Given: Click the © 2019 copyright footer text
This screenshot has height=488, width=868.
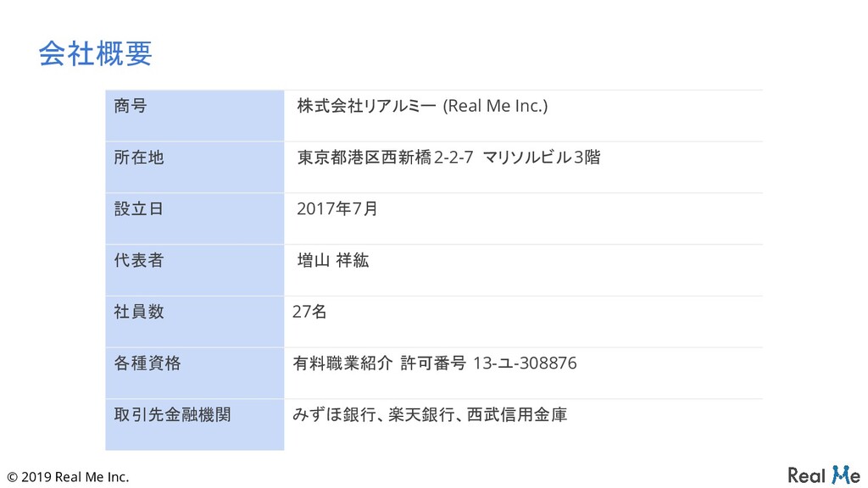Looking at the screenshot, I should (x=68, y=477).
